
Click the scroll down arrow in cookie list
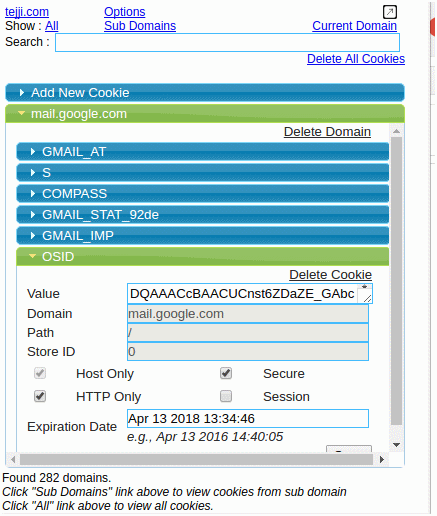(x=396, y=445)
